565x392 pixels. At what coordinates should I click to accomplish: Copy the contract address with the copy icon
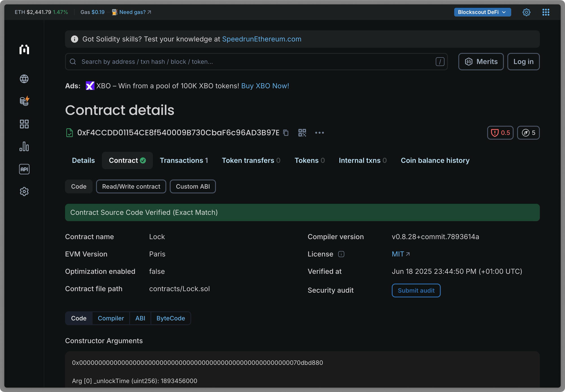[286, 133]
